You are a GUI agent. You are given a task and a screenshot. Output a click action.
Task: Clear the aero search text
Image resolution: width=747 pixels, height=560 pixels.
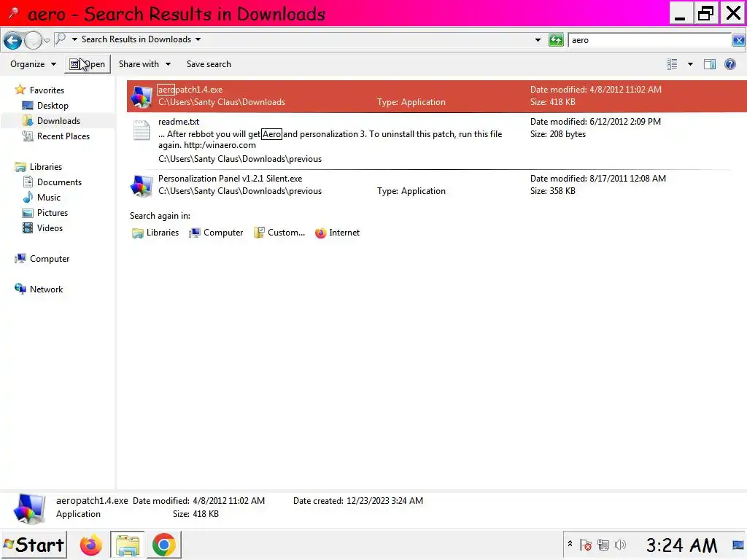coord(738,41)
